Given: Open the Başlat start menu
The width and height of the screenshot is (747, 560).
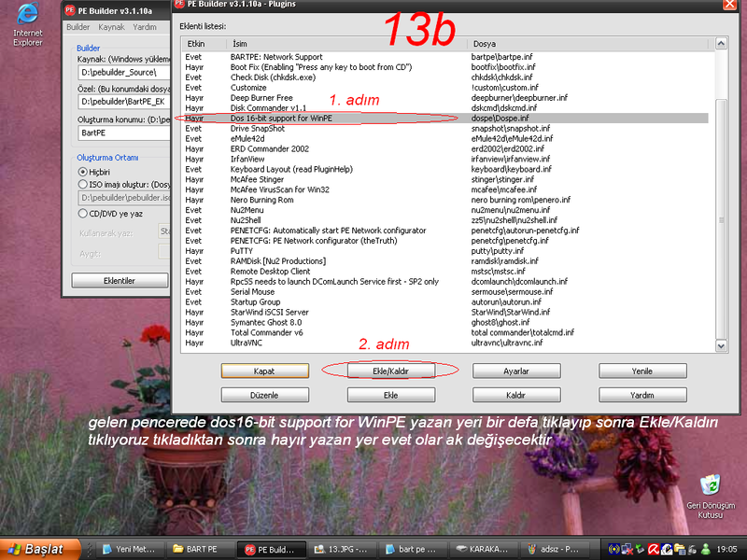Looking at the screenshot, I should coord(40,549).
